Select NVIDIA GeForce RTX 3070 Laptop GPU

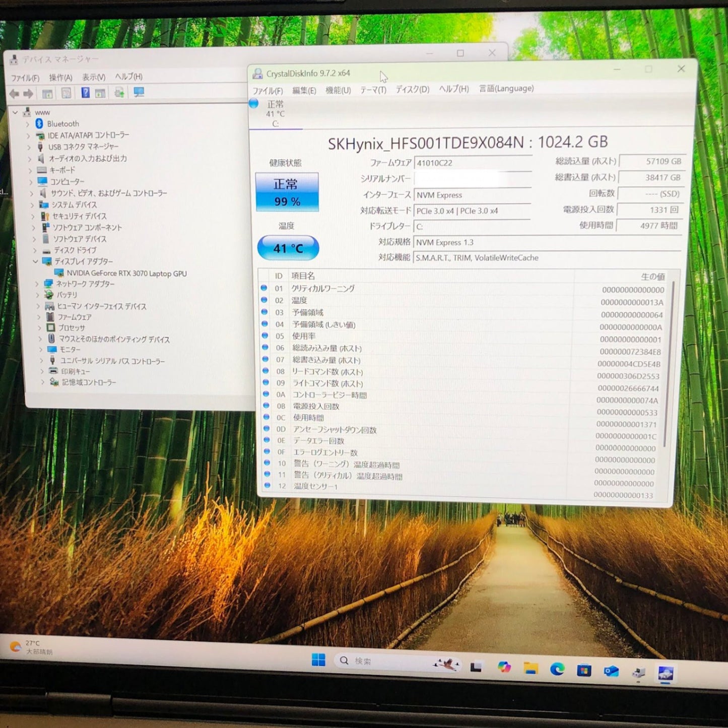(126, 273)
